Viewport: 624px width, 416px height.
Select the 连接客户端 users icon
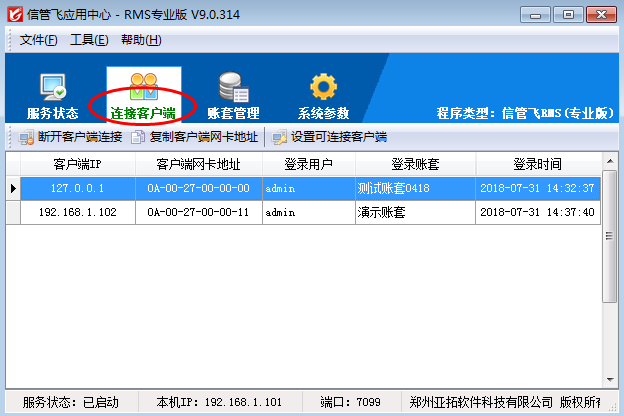(x=143, y=88)
